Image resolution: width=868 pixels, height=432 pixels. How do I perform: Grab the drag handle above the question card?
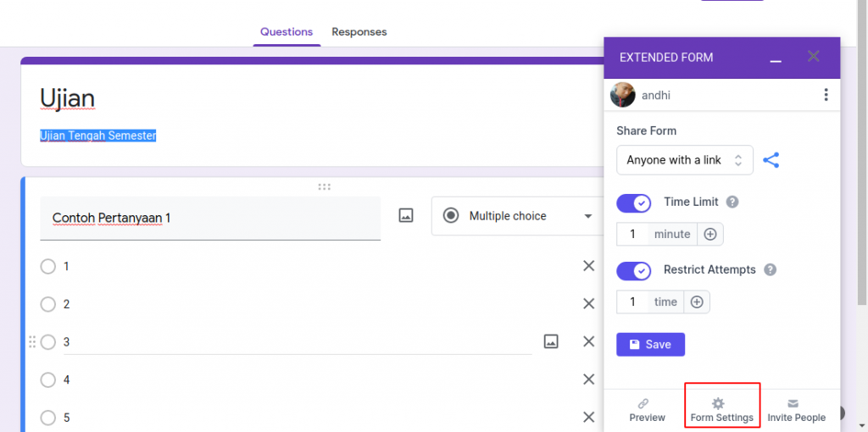point(325,187)
